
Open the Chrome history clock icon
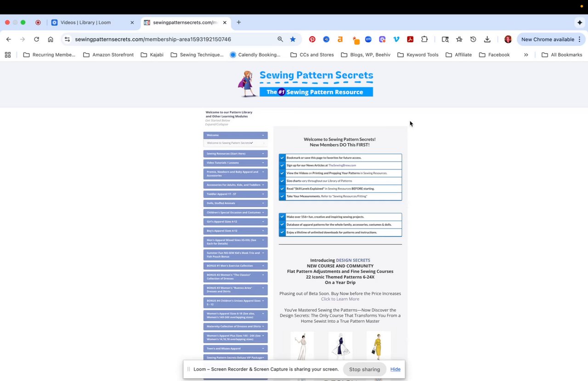(x=473, y=39)
